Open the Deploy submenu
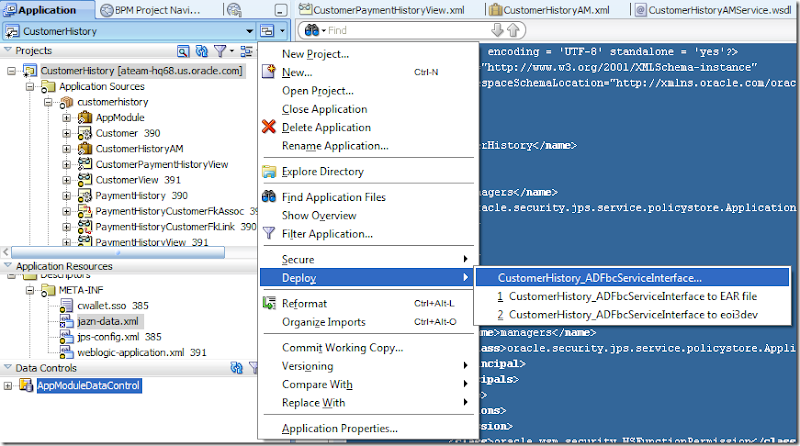This screenshot has width=800, height=446. point(368,278)
